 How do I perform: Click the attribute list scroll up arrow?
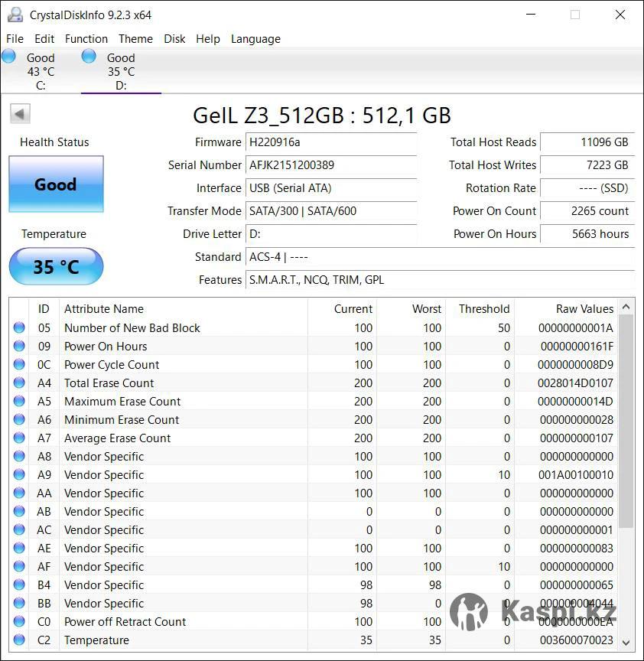pyautogui.click(x=626, y=307)
